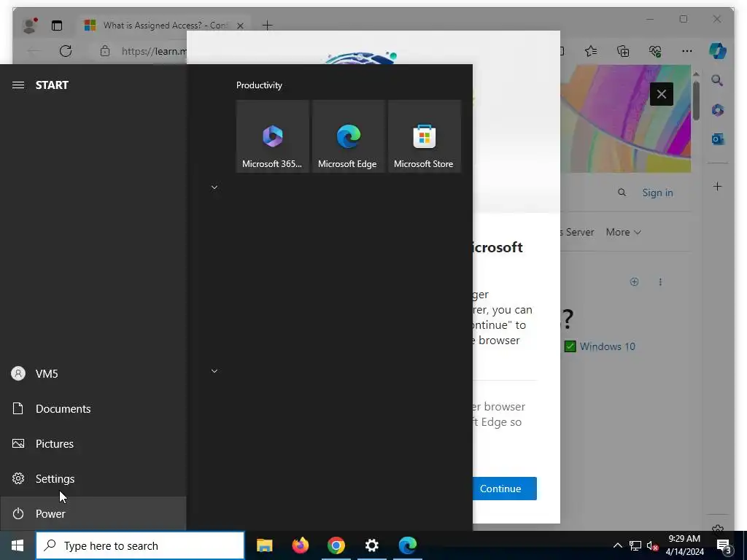Click the page vertical scrollbar

point(696,101)
